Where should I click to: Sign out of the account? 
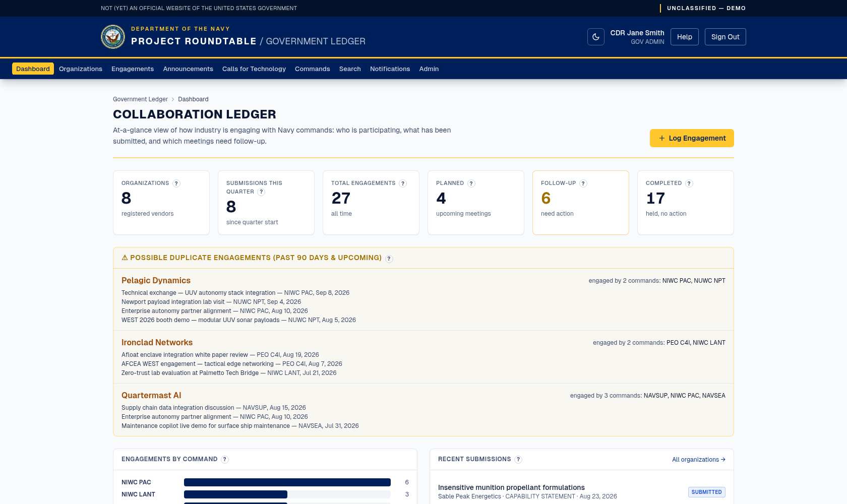725,37
